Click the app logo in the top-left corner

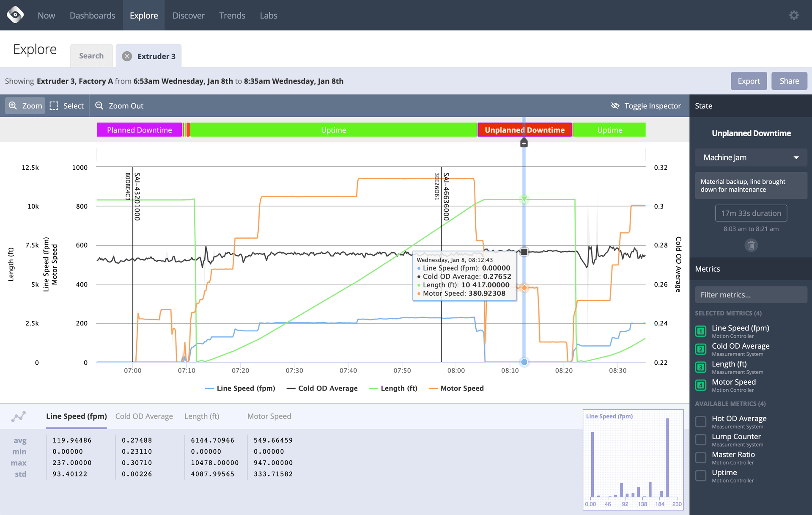pos(15,15)
